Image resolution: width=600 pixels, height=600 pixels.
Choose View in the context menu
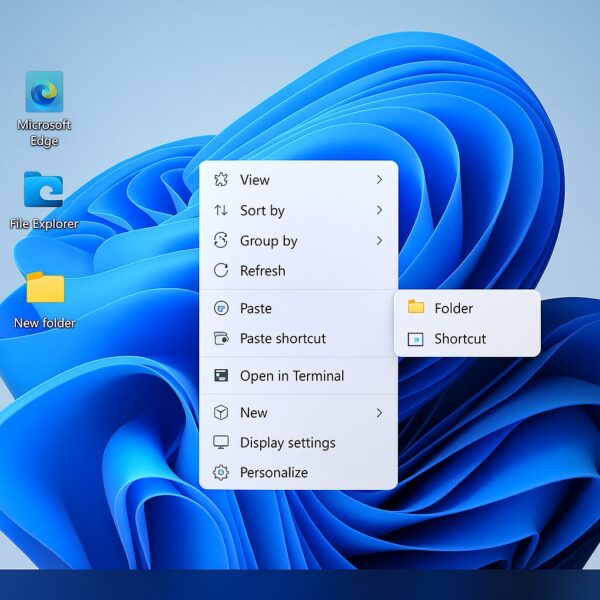coord(298,179)
